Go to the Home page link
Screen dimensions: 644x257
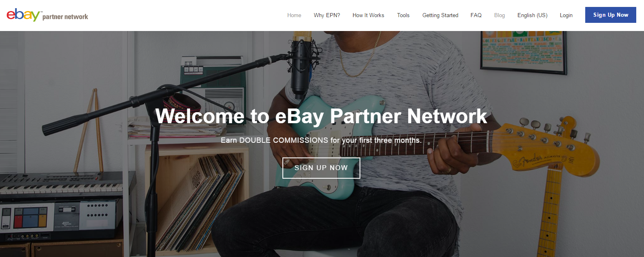[x=294, y=15]
